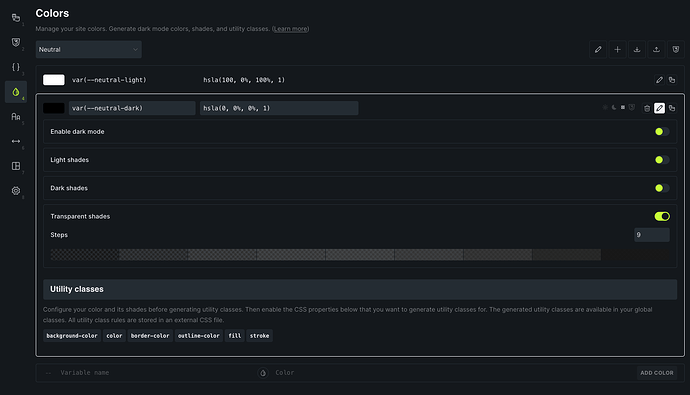The width and height of the screenshot is (690, 395).
Task: Open the Neutral palette dropdown
Action: click(88, 50)
